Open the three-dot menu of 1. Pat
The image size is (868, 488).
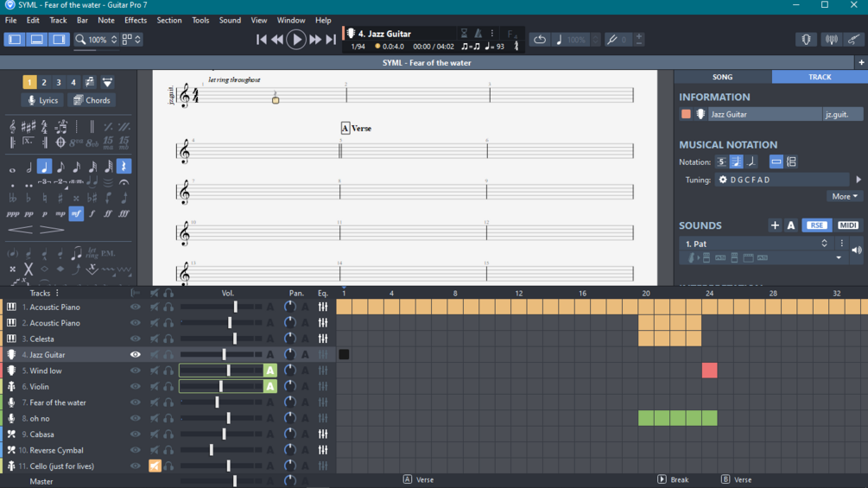coord(841,244)
